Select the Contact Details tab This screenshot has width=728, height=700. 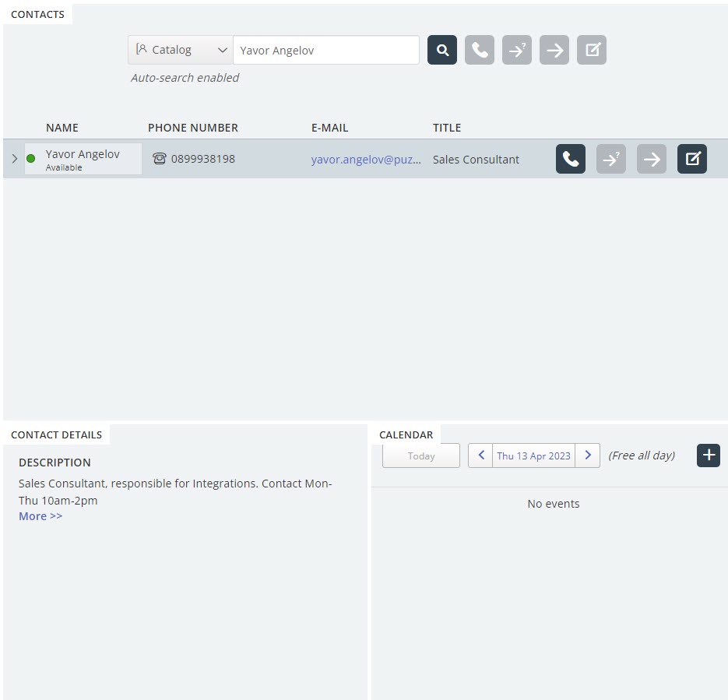(x=56, y=434)
